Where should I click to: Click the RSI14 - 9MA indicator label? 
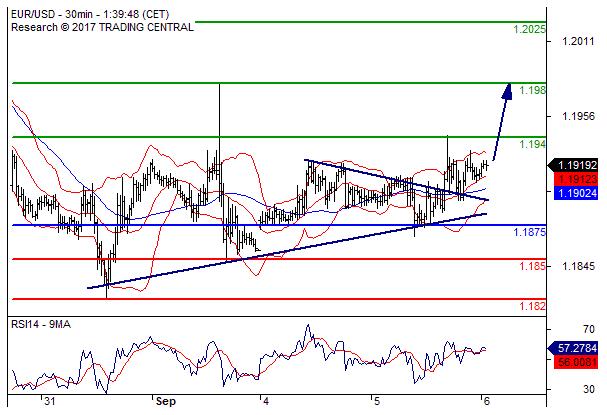tap(41, 324)
